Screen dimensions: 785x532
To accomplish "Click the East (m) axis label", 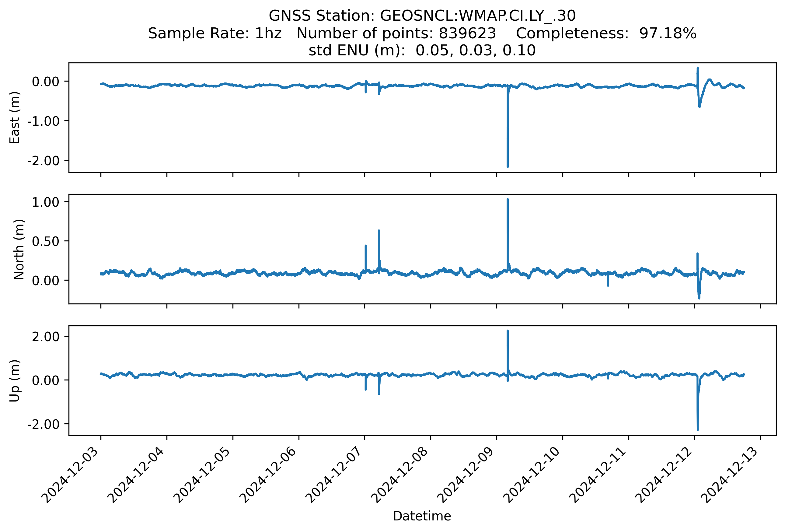I will pyautogui.click(x=15, y=118).
